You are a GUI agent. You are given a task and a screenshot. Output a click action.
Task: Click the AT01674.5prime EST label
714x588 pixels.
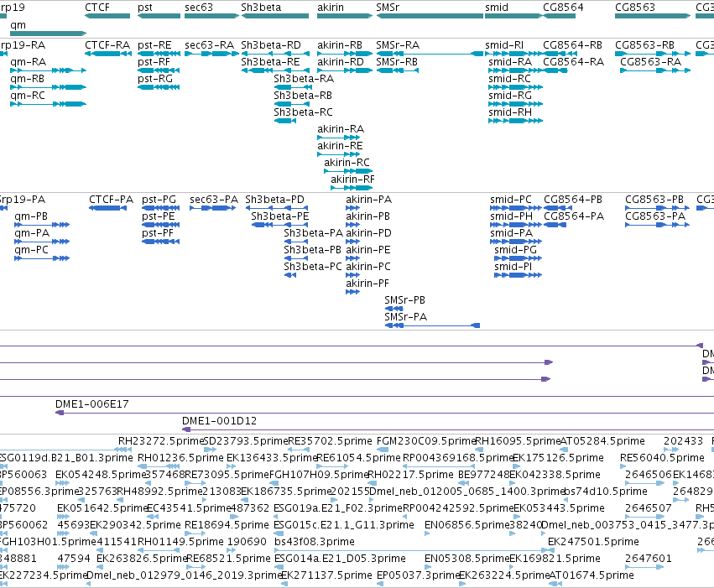click(592, 575)
